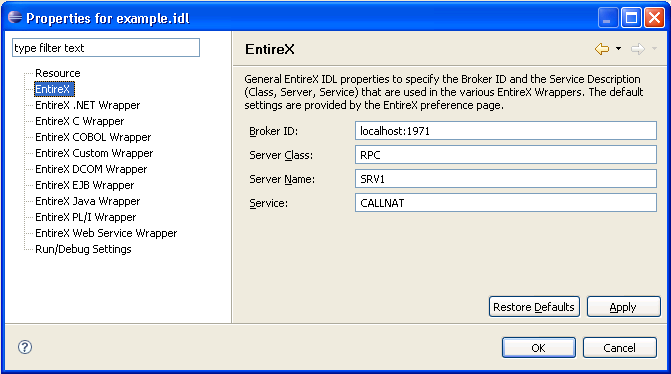This screenshot has height=374, width=671.
Task: Open EntireX .NET Wrapper page
Action: pos(88,105)
